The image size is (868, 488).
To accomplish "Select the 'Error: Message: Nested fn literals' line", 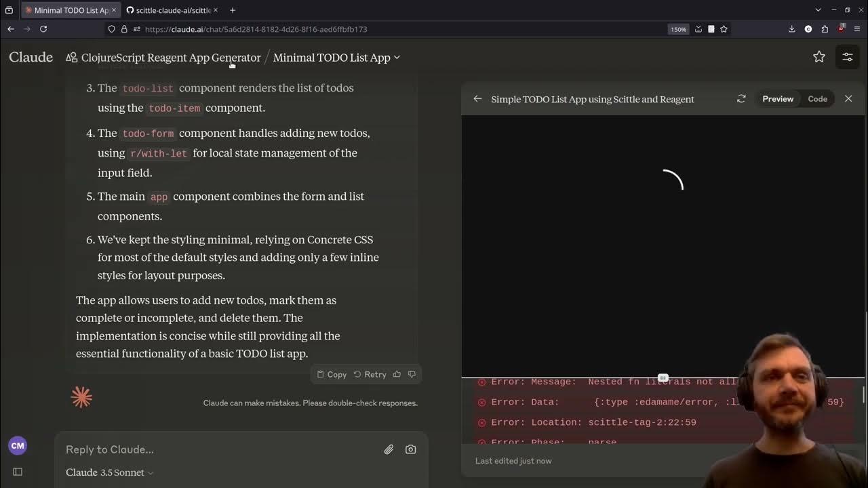I will click(607, 382).
